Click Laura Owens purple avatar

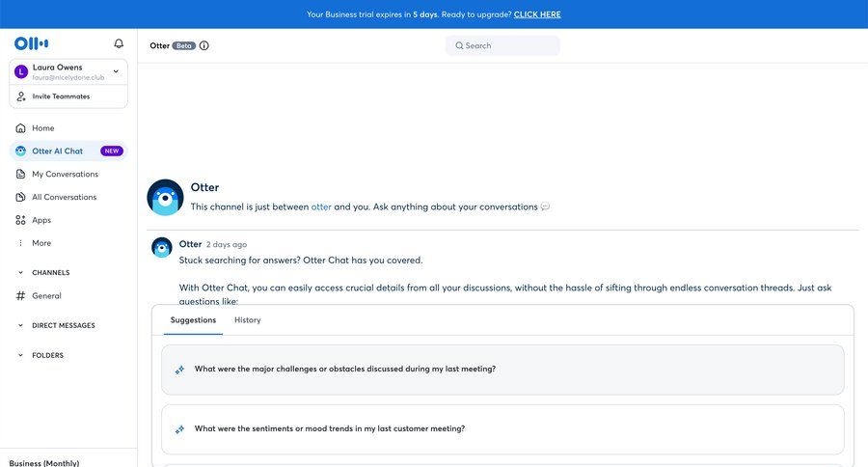point(21,71)
